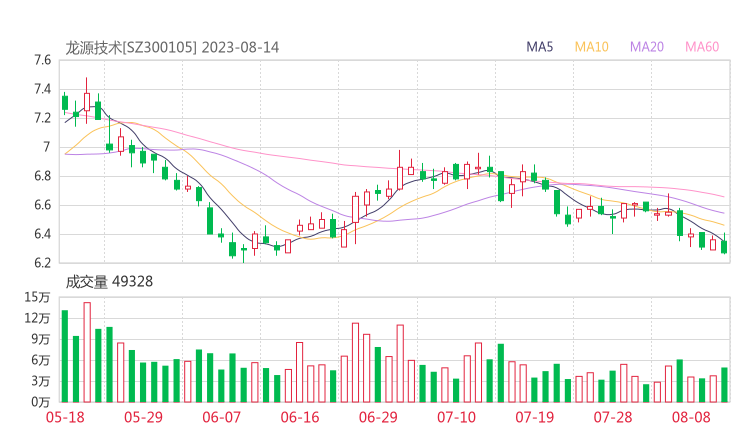Click the MA20 legend label
Image resolution: width=740 pixels, height=440 pixels.
point(647,47)
